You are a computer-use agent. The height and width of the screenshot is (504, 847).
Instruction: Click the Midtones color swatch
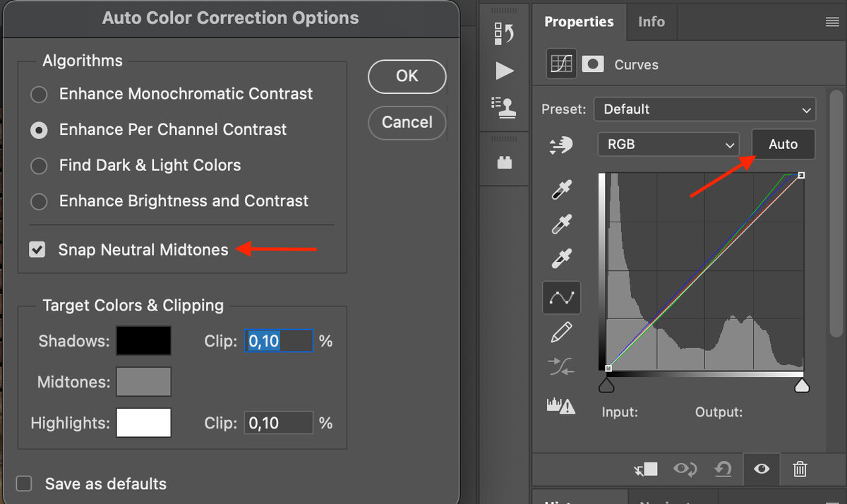143,381
